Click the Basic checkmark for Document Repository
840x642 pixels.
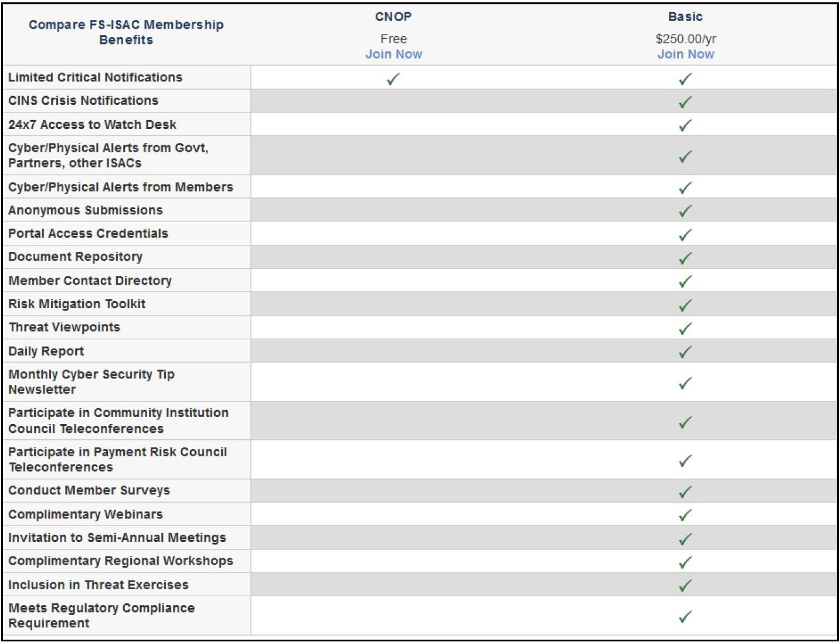(685, 258)
